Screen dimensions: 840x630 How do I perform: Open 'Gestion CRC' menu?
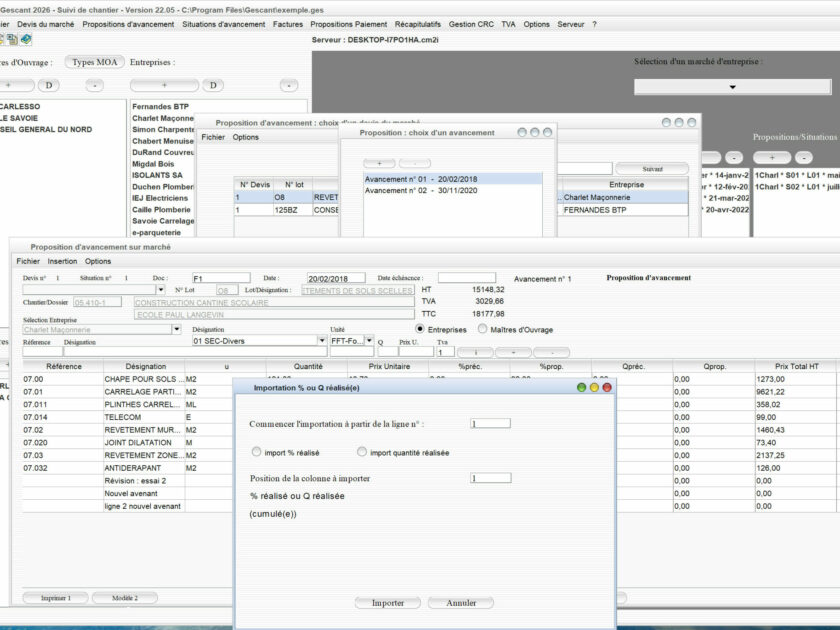coord(471,24)
